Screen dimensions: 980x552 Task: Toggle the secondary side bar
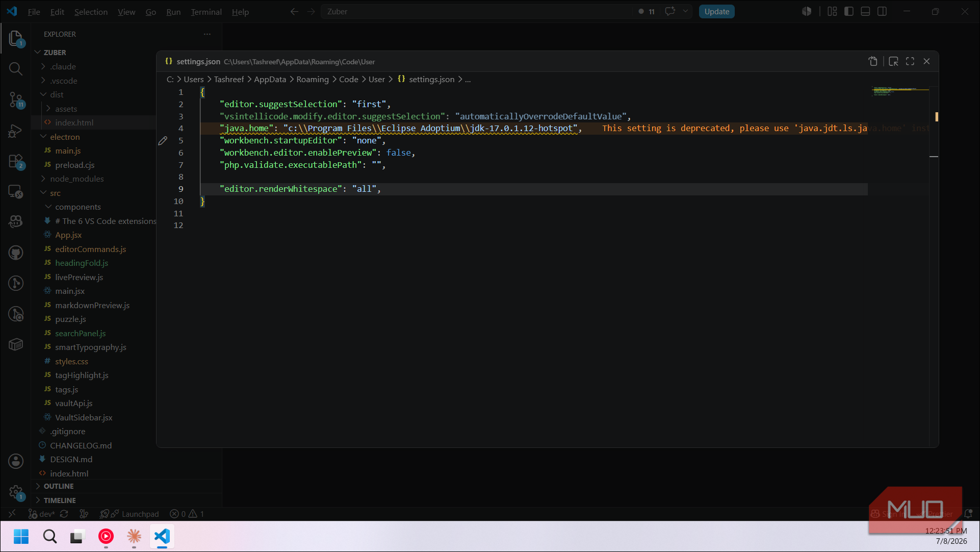[x=882, y=11]
